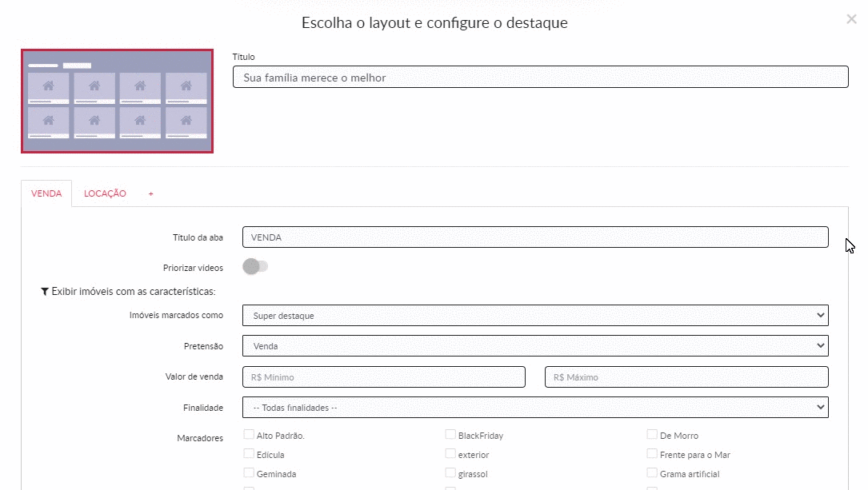Select the Frente para o Mar marker
This screenshot has width=868, height=490.
[x=652, y=454]
